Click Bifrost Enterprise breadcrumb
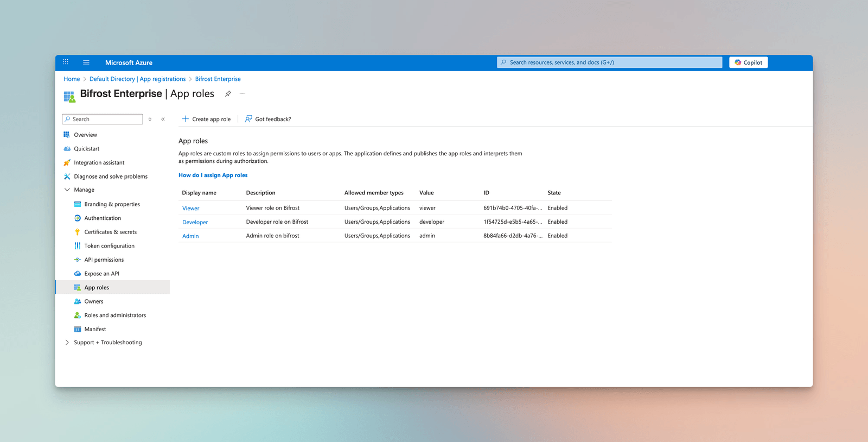The width and height of the screenshot is (868, 442). [x=218, y=79]
